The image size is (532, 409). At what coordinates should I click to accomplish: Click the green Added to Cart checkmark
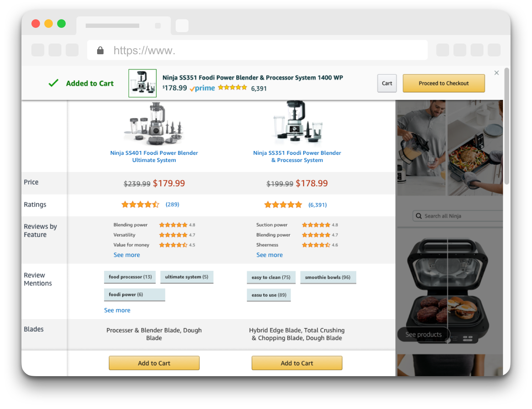54,83
